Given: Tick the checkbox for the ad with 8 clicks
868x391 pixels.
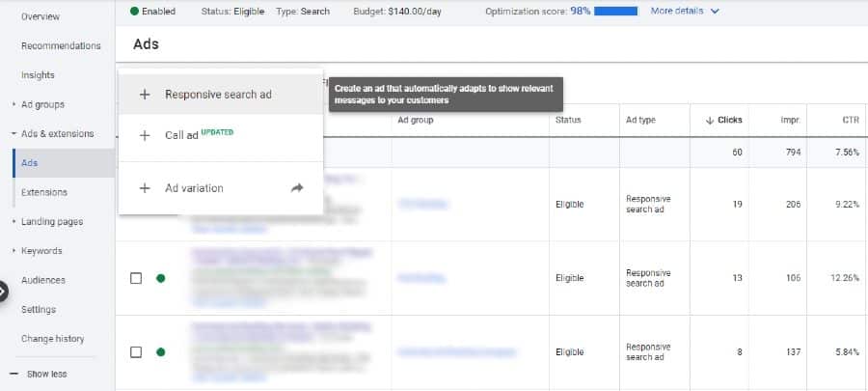Looking at the screenshot, I should [x=136, y=351].
